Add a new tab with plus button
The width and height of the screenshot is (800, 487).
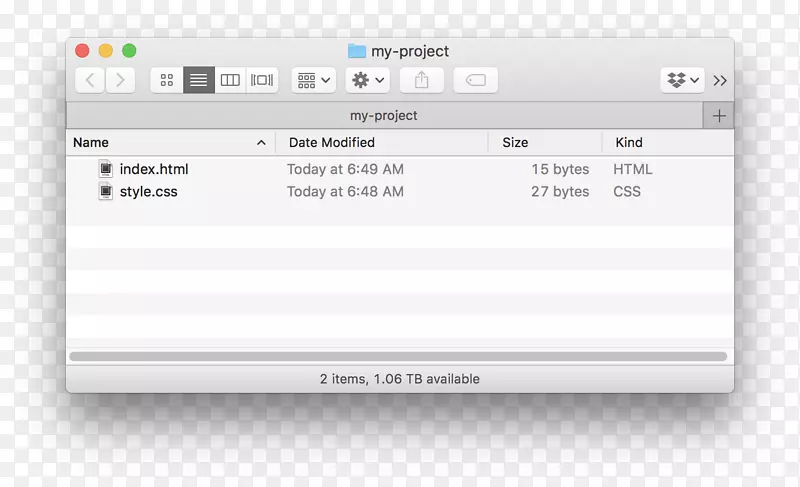click(x=718, y=116)
